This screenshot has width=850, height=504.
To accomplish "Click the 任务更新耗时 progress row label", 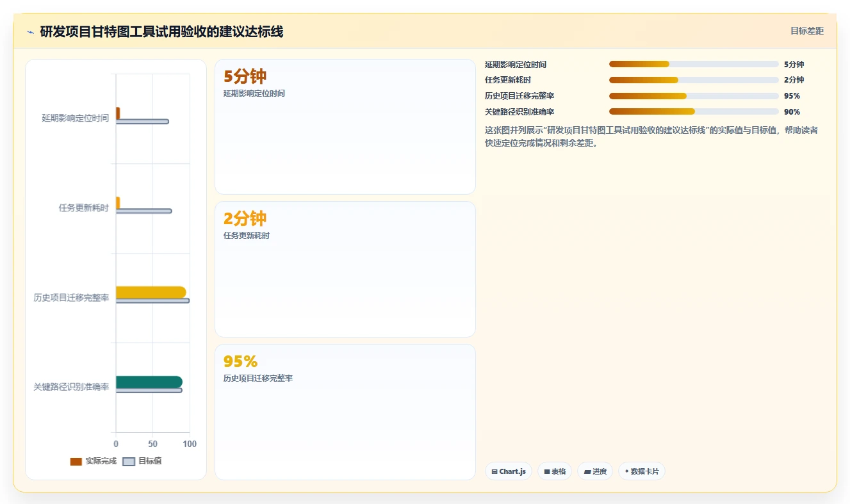I will [508, 80].
